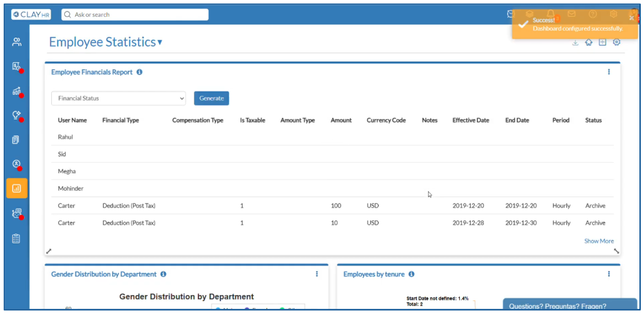Viewport: 644px width, 314px height.
Task: Select the Sid row
Action: (x=333, y=154)
